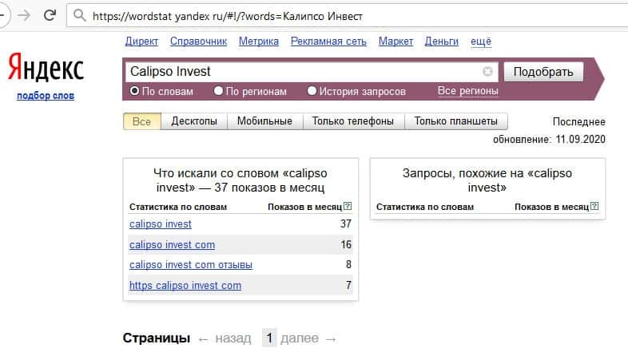Go to next page via далее
The height and width of the screenshot is (364, 628).
click(x=300, y=338)
